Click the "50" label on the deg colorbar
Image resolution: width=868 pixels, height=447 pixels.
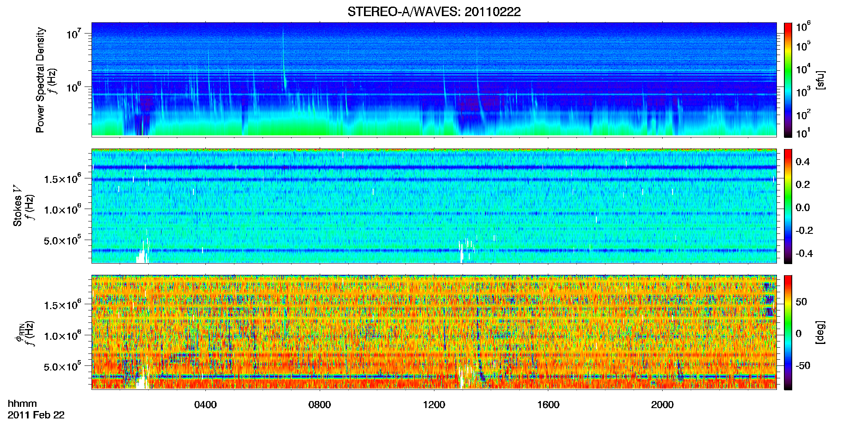tap(801, 302)
